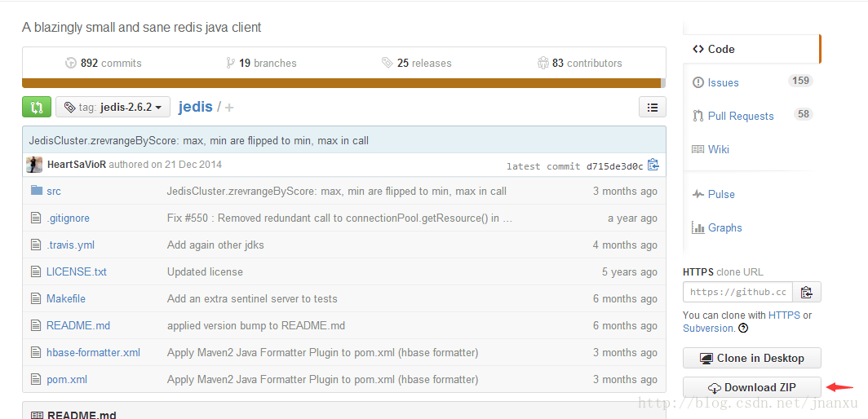Open the 'Updated license' commit
Image resolution: width=868 pixels, height=419 pixels.
tap(205, 271)
